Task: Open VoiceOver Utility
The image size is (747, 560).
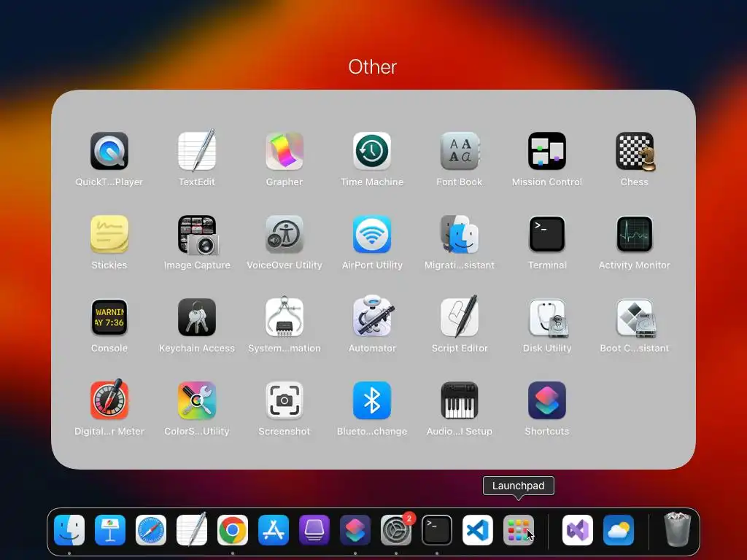Action: coord(285,234)
